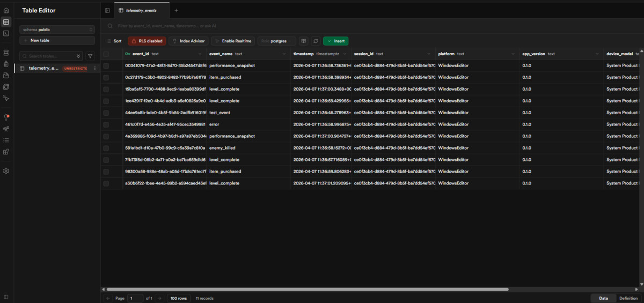The height and width of the screenshot is (303, 644).
Task: Open the Insert dropdown button
Action: 336,41
